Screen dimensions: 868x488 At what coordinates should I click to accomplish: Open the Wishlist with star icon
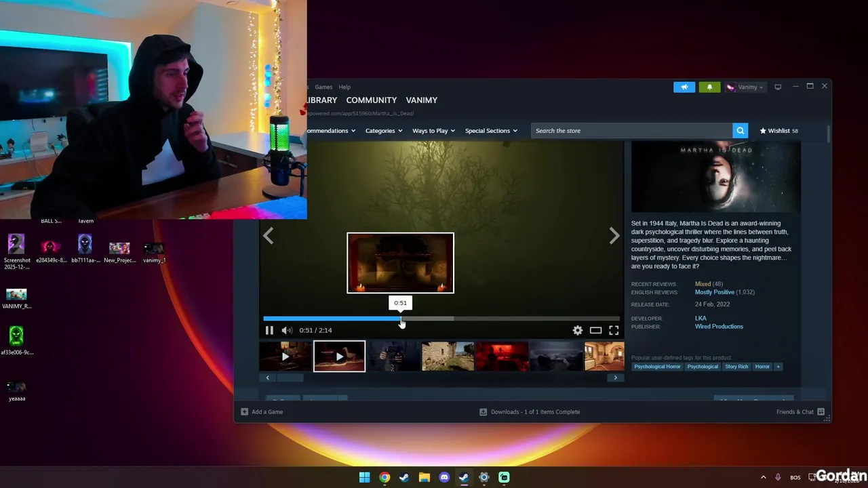[778, 131]
